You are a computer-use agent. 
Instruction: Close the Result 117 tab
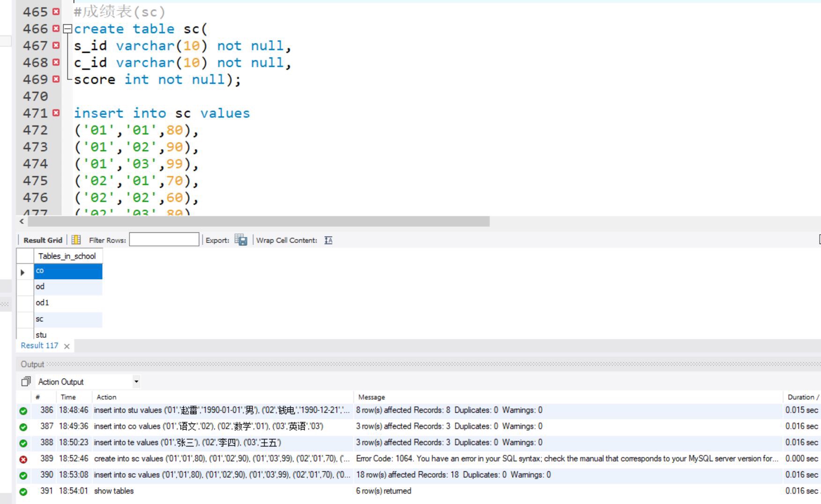click(67, 346)
